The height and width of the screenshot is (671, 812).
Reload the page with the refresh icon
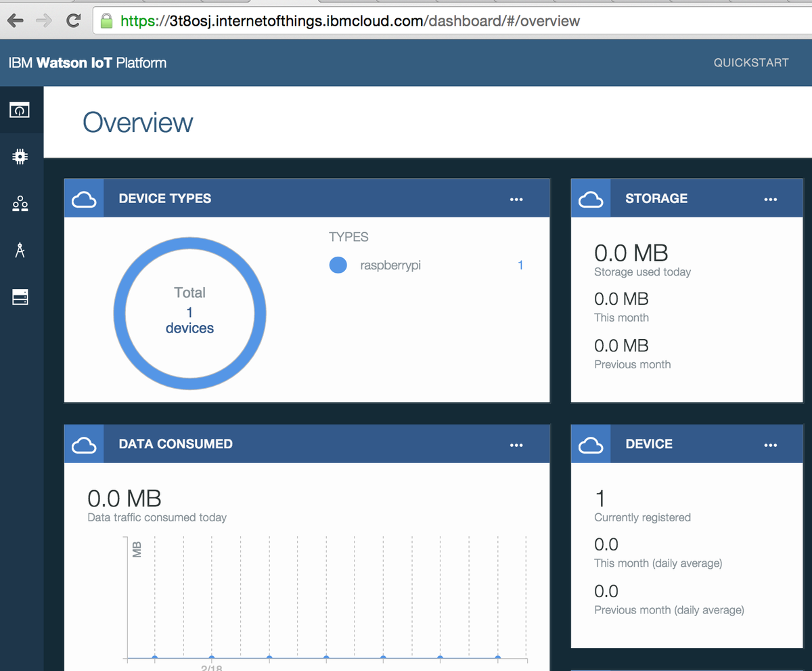(73, 20)
